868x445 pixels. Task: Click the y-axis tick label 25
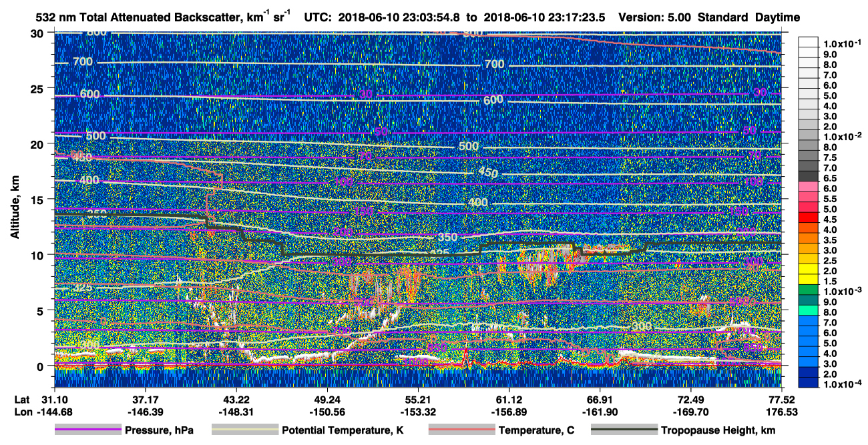39,88
